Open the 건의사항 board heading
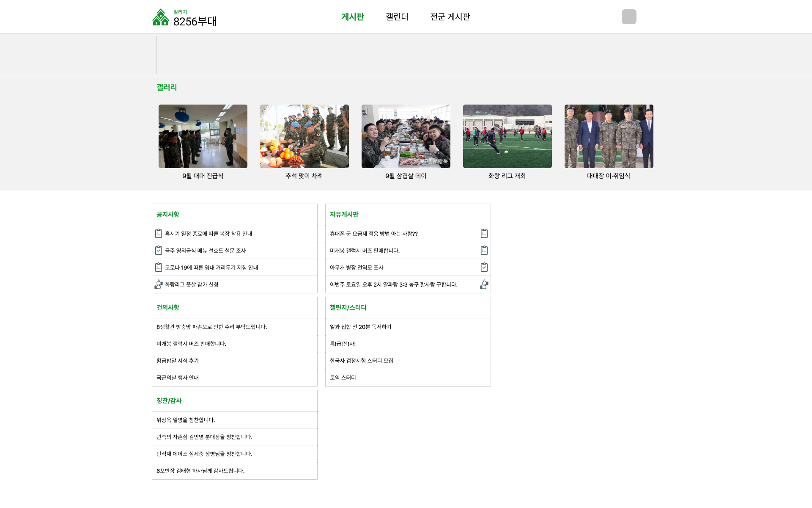The image size is (812, 508). click(x=168, y=307)
